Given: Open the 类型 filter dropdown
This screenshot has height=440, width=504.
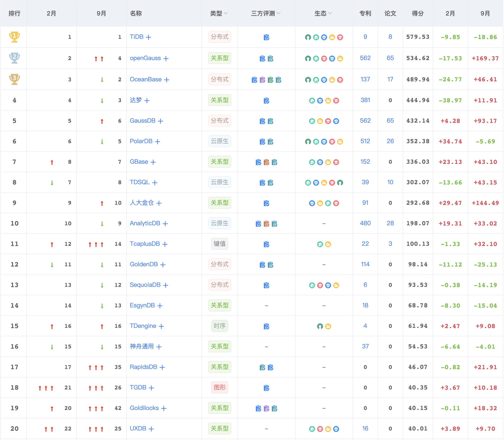Looking at the screenshot, I should click(x=219, y=14).
